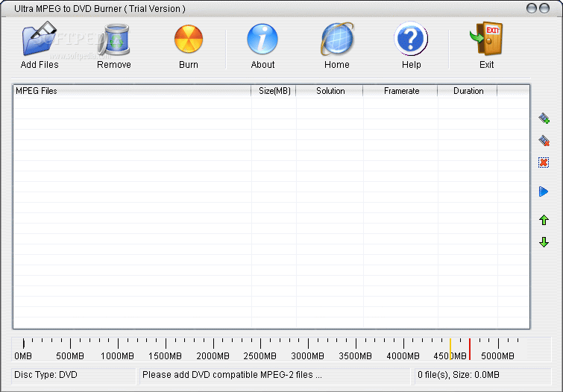
Task: Click the window title 'Ultra MPEG to DVD Burner'
Action: [68, 9]
